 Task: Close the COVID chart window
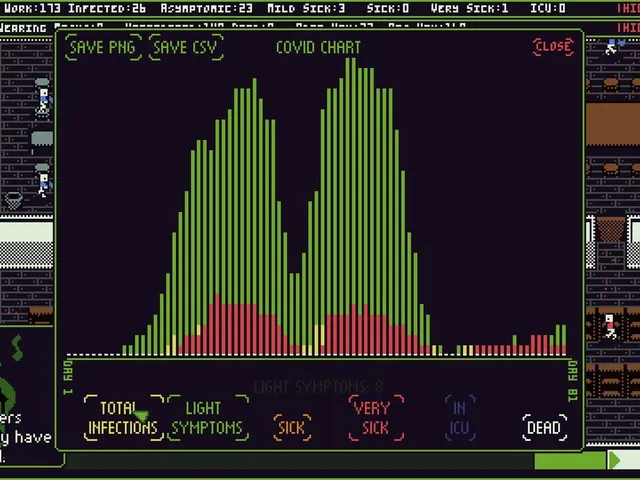coord(553,46)
